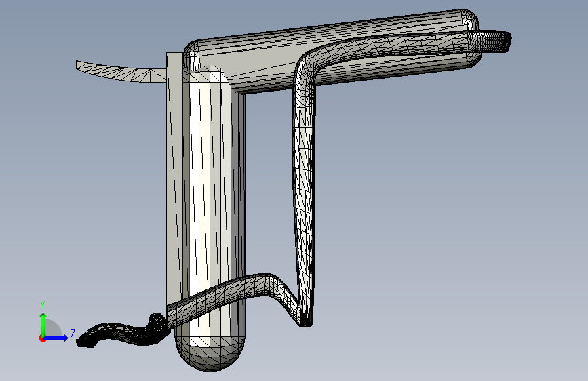This screenshot has width=588, height=381.
Task: Click the red X axis dot on the triad
Action: pos(41,338)
